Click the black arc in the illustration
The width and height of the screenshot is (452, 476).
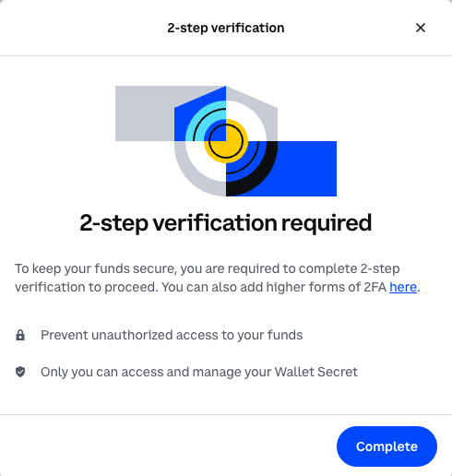(258, 180)
